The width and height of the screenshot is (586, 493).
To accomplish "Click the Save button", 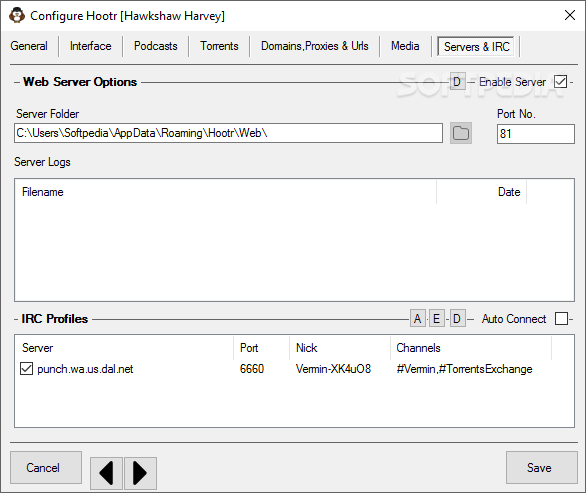I will coord(542,468).
